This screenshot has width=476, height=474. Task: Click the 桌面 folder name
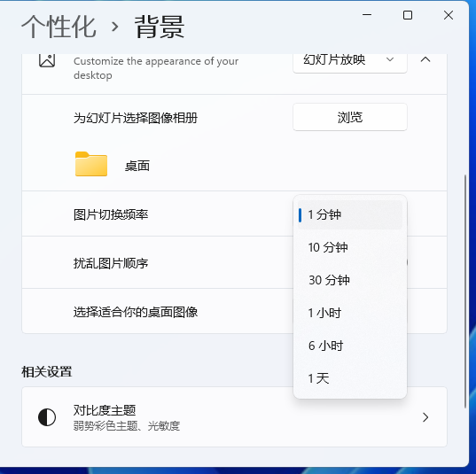pos(137,167)
